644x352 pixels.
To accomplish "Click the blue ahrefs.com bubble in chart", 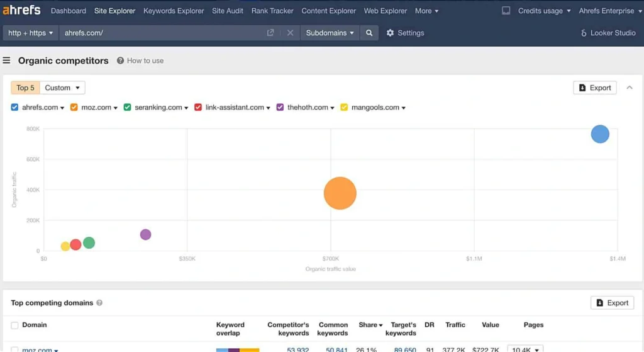I will pos(600,134).
